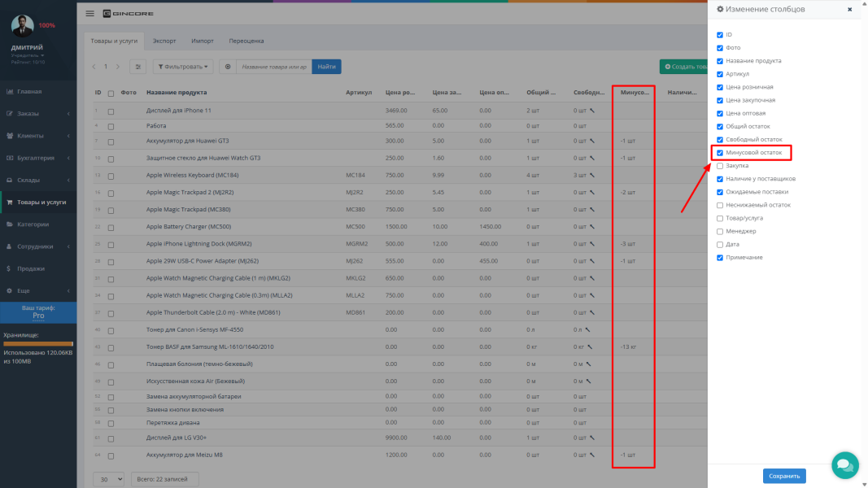This screenshot has height=488, width=868.
Task: Edit free stock pencil for Дисплей для LG V30+
Action: click(591, 438)
